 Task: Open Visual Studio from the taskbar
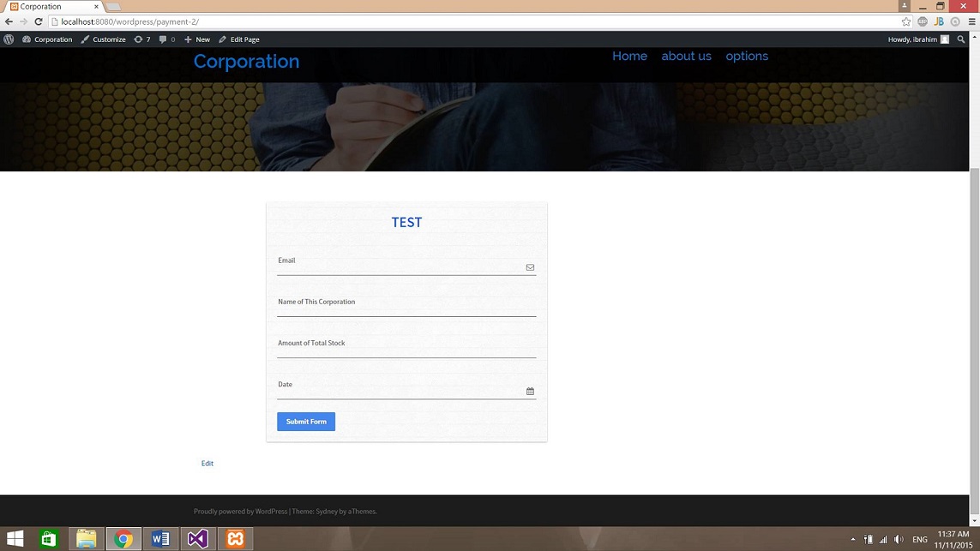click(x=198, y=539)
